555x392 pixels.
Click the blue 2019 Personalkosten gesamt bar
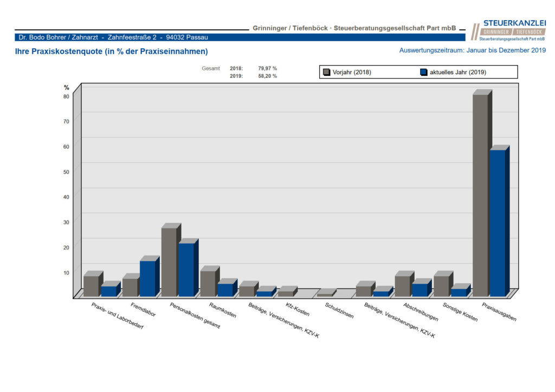click(x=186, y=270)
